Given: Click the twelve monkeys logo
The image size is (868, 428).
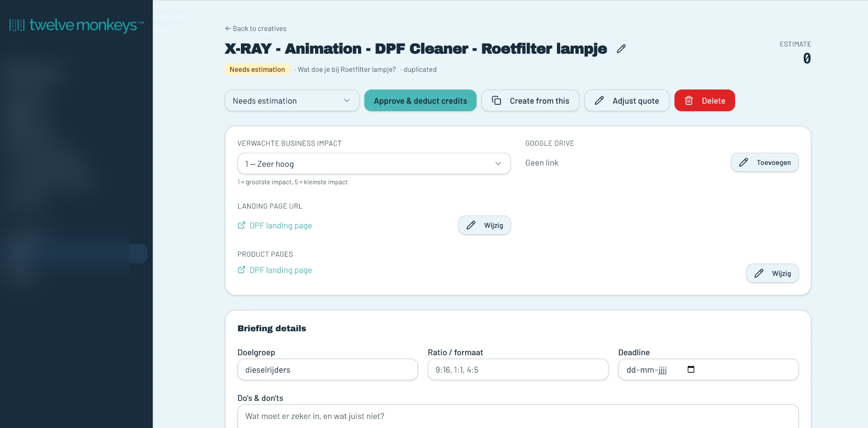Looking at the screenshot, I should [x=76, y=25].
